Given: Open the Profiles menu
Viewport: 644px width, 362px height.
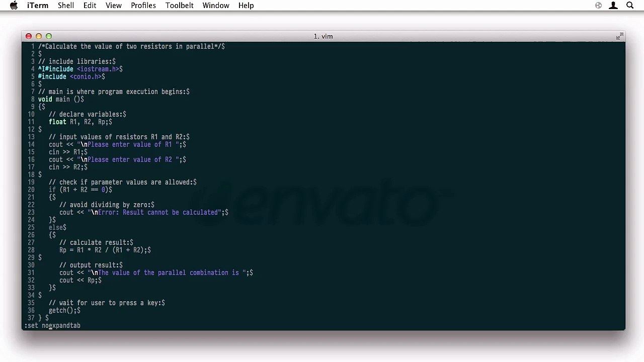Looking at the screenshot, I should (143, 6).
